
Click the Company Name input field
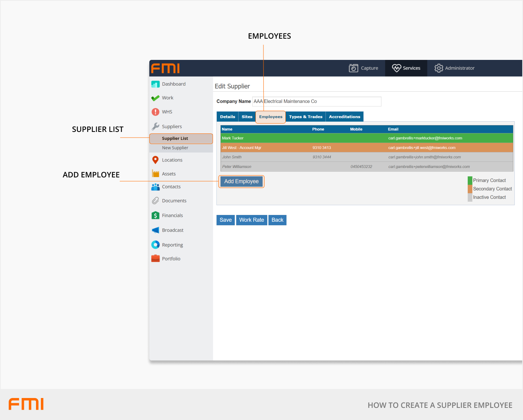click(317, 102)
